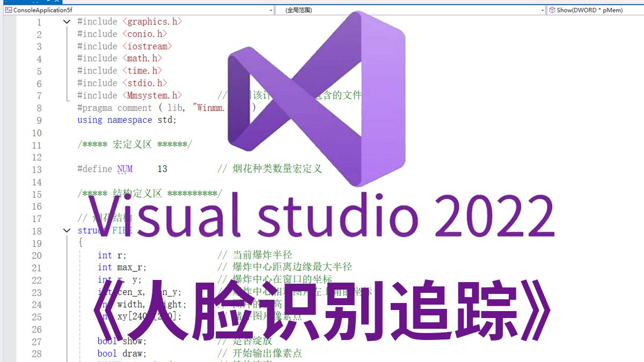Open the ConsoleApplication5f project dropdown
Screen dimensions: 644x362
point(139,10)
